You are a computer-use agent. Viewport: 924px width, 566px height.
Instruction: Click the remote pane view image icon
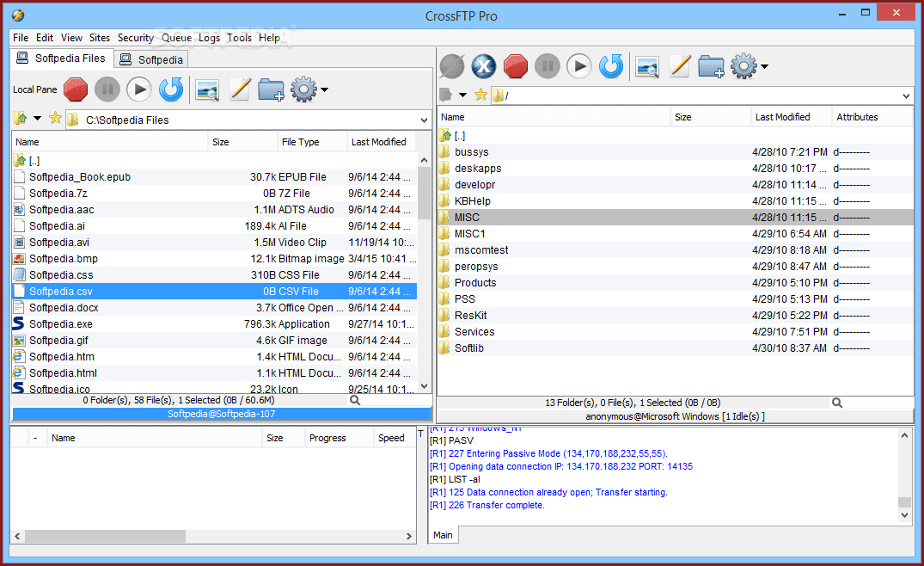point(646,65)
